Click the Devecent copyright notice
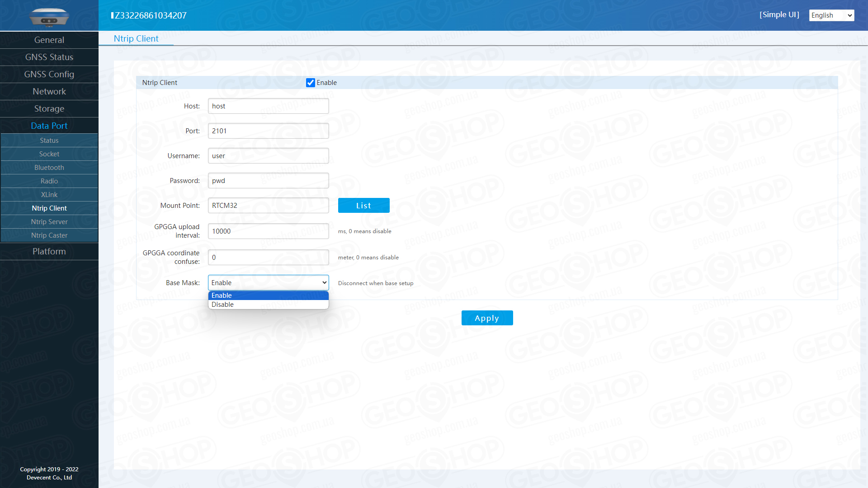Image resolution: width=868 pixels, height=488 pixels. (49, 474)
